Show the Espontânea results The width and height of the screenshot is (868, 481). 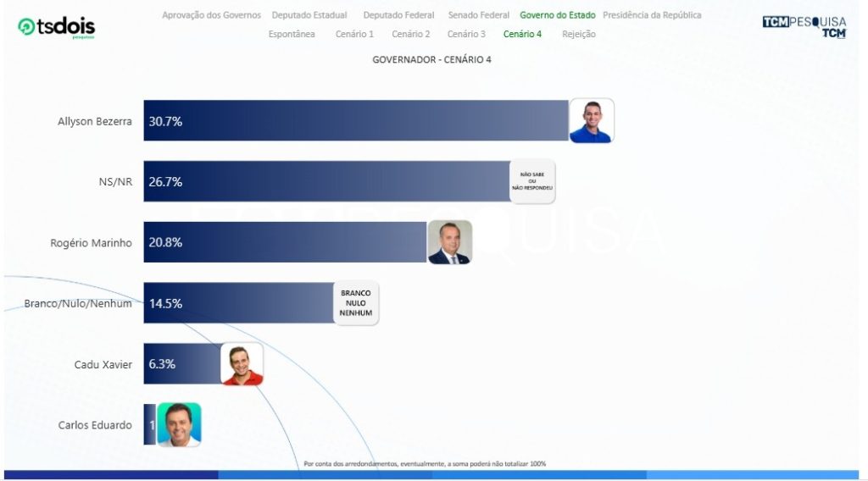pos(292,34)
